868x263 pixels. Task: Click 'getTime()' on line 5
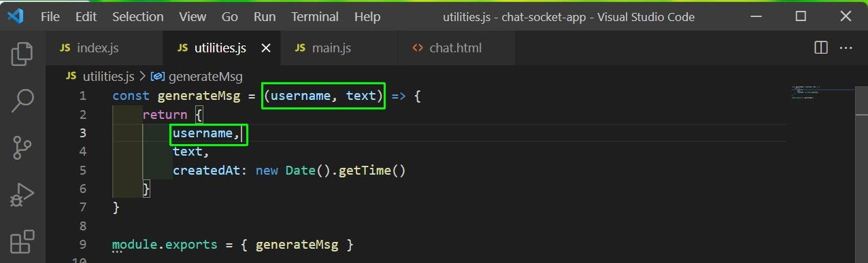pos(372,171)
